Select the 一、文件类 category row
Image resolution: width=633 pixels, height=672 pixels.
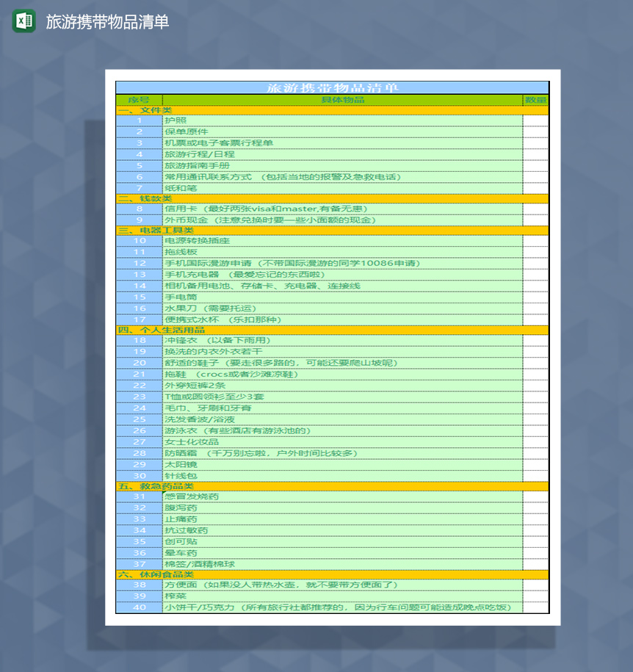pyautogui.click(x=332, y=110)
